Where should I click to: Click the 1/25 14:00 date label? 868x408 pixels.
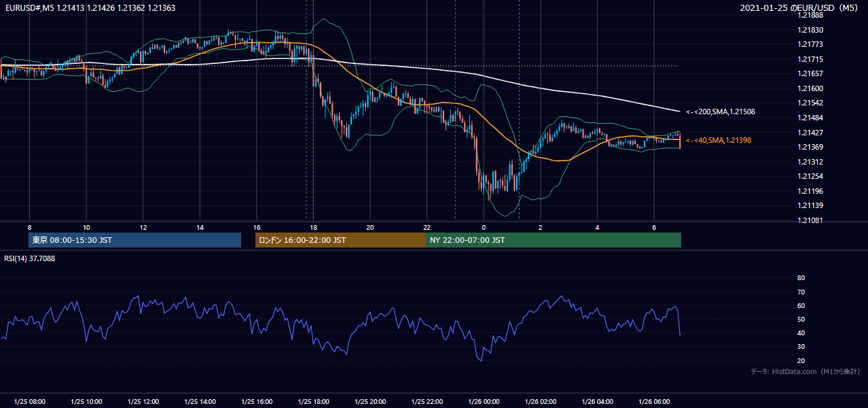point(200,401)
